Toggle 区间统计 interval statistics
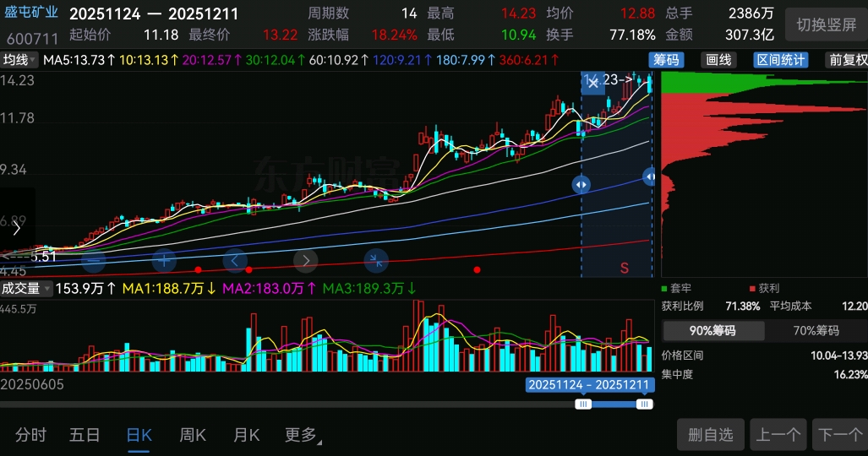 click(x=781, y=60)
